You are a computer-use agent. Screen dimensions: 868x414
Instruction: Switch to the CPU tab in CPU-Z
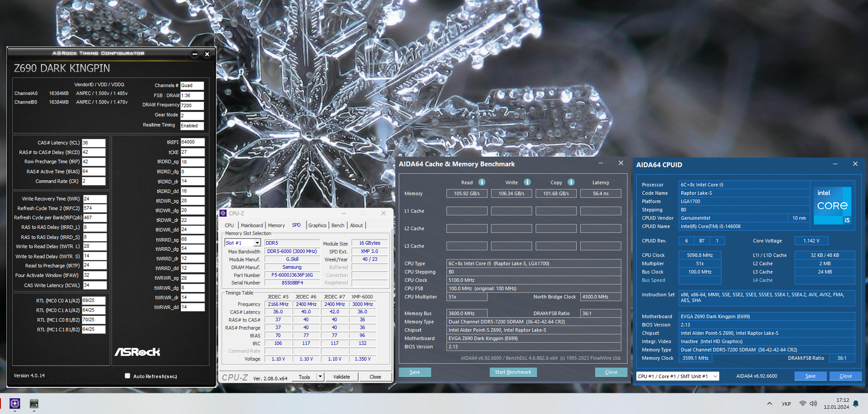(x=230, y=225)
